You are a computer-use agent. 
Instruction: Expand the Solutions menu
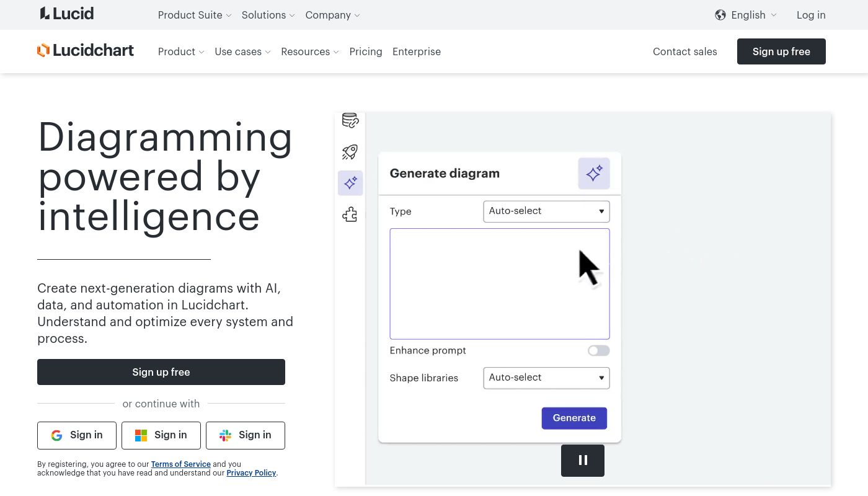[x=268, y=15]
